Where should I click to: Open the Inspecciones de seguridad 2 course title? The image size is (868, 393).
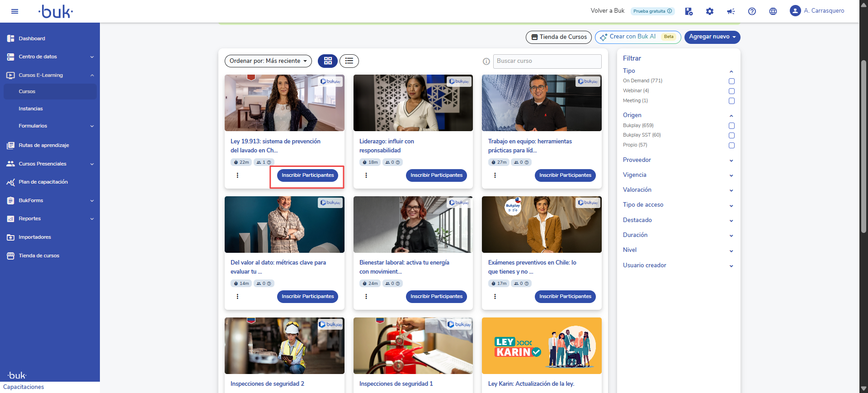pyautogui.click(x=267, y=384)
